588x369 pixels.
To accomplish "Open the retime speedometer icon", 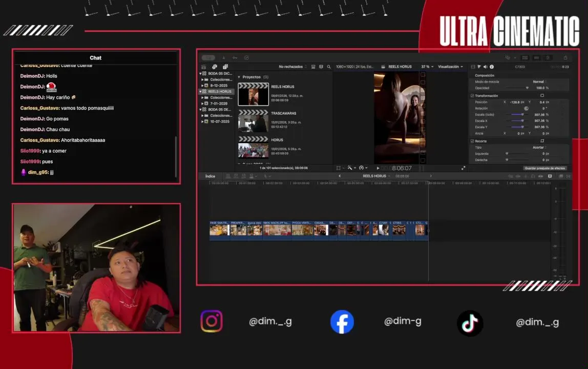I will tap(362, 168).
